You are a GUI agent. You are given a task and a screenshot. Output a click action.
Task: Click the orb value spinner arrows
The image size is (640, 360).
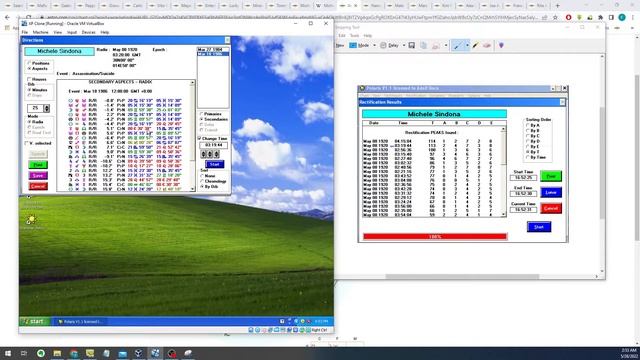(x=47, y=108)
